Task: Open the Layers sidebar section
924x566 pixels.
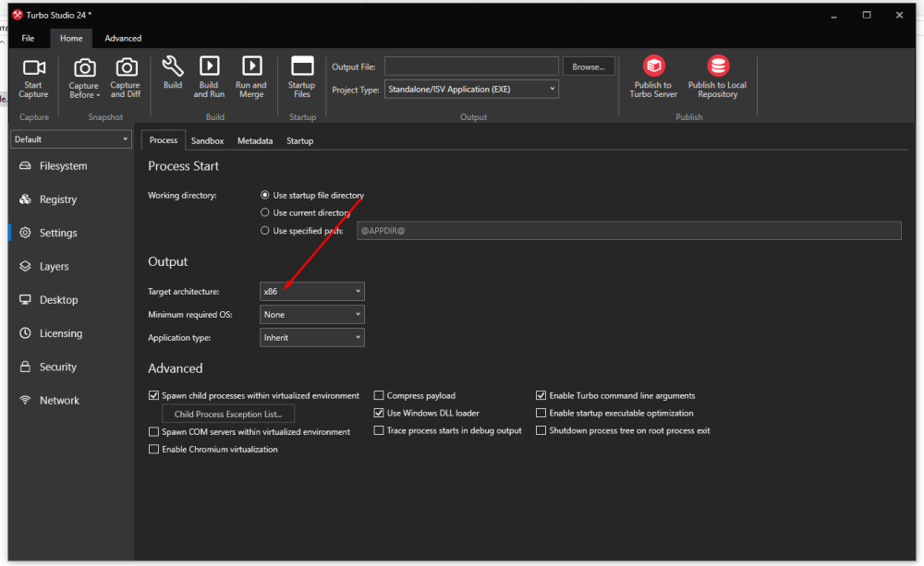Action: (x=71, y=267)
